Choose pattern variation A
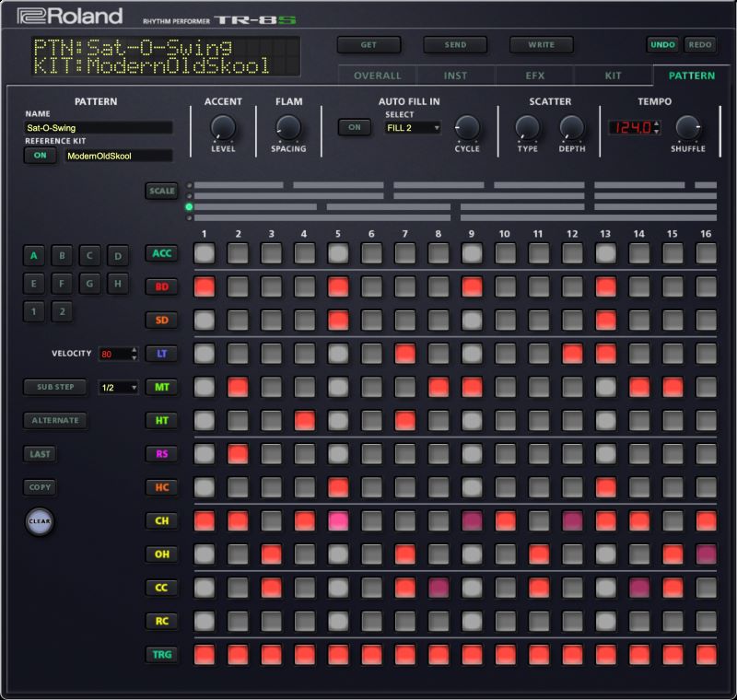 pos(34,255)
